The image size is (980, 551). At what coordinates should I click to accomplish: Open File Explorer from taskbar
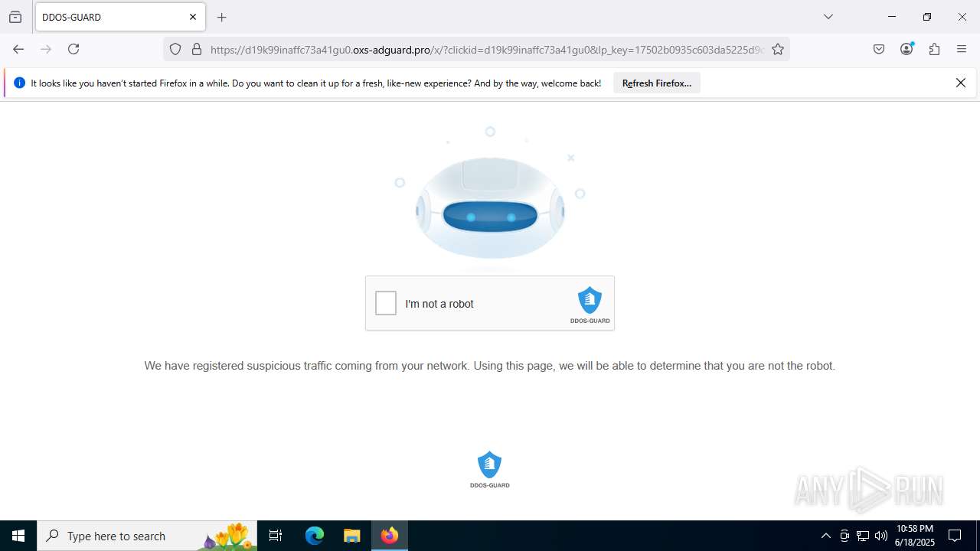[351, 536]
